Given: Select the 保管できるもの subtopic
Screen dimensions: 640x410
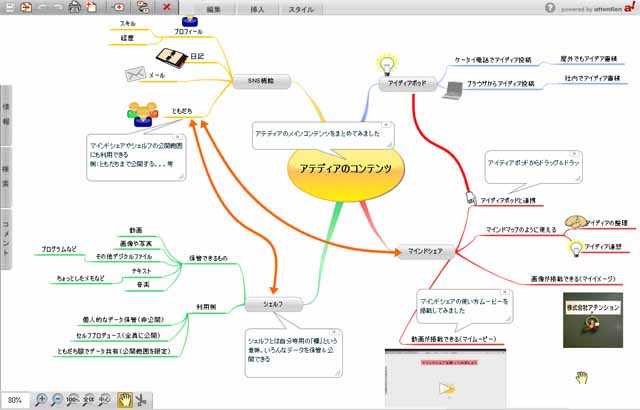Looking at the screenshot, I should coord(208,258).
